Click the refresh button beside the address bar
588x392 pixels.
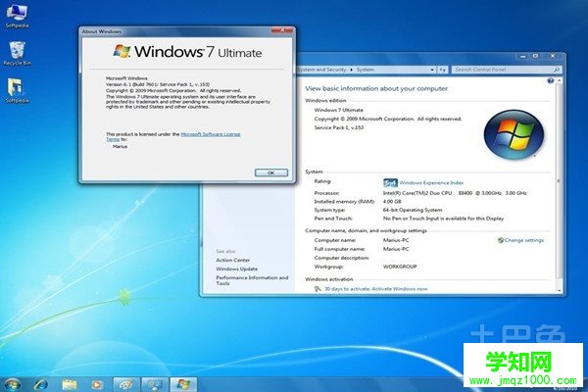pos(443,70)
